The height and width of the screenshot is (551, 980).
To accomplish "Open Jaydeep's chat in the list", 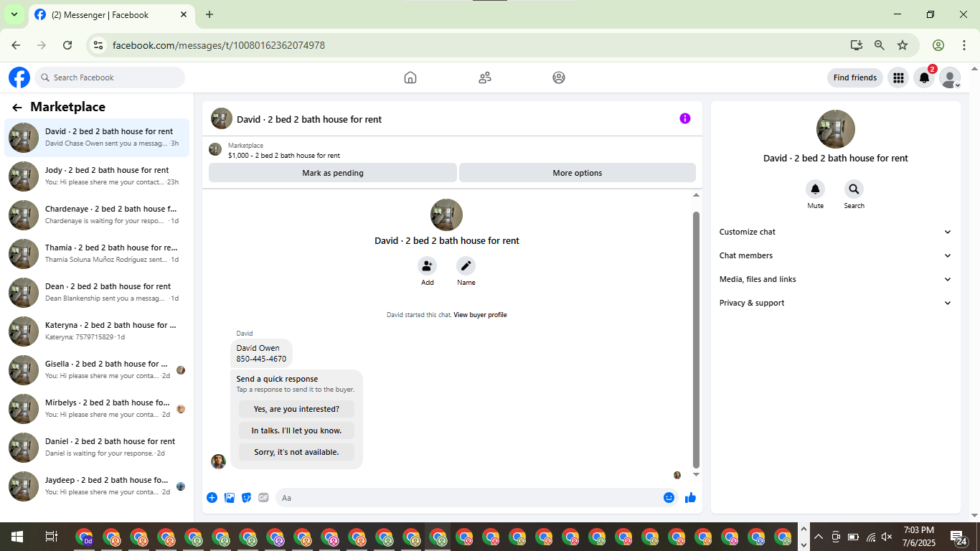I will click(97, 486).
